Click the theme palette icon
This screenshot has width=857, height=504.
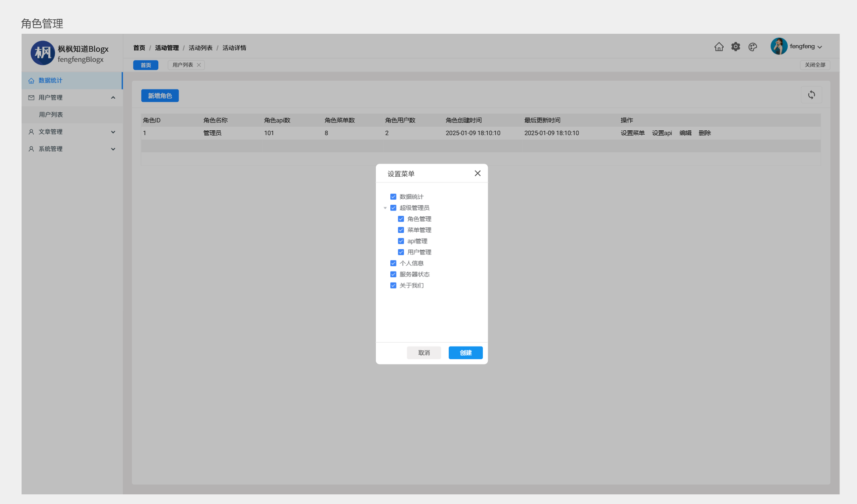(753, 47)
